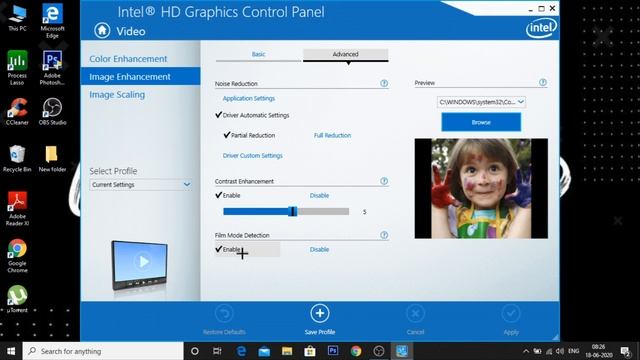Open Preview help icon
Screen dimensions: 640x360
542,82
